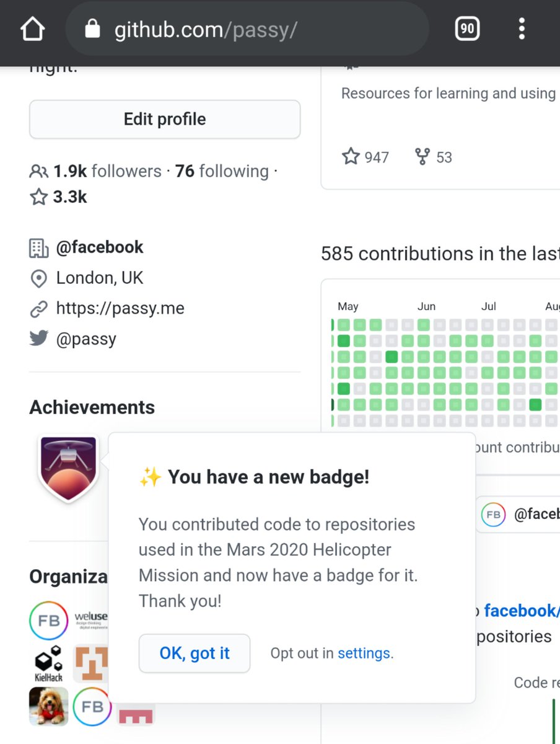Open the 1.9k followers list
Screen dimensions: 560x744
(x=95, y=171)
